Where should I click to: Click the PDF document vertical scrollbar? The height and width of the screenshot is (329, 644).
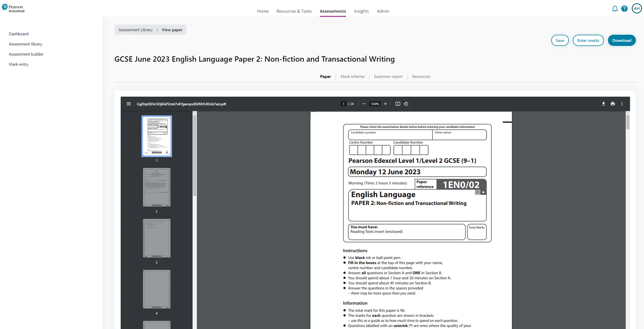(628, 122)
